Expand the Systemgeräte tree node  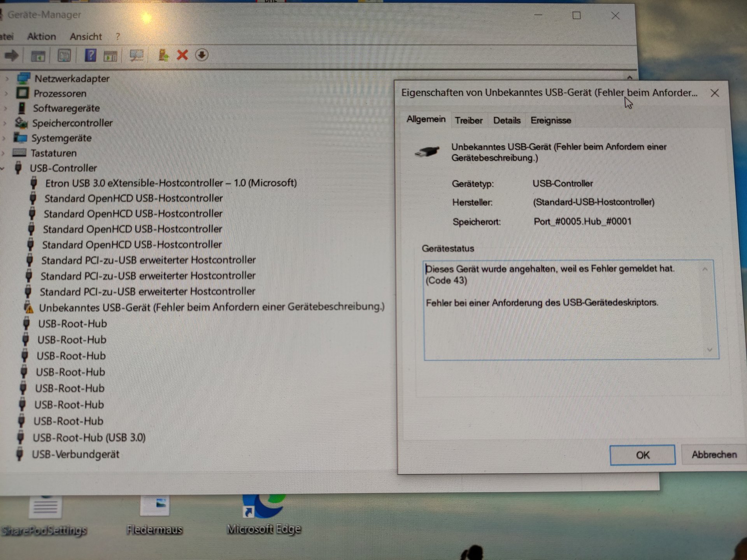click(4, 138)
